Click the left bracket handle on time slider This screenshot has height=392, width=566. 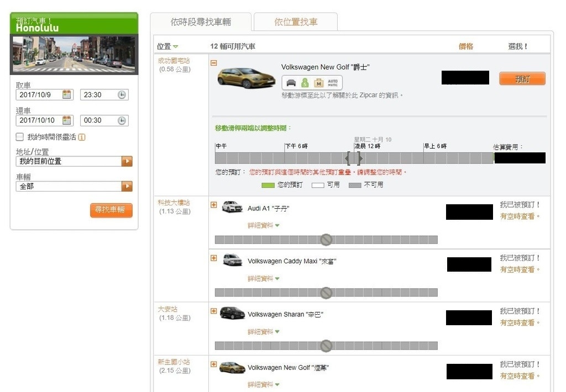click(x=348, y=158)
